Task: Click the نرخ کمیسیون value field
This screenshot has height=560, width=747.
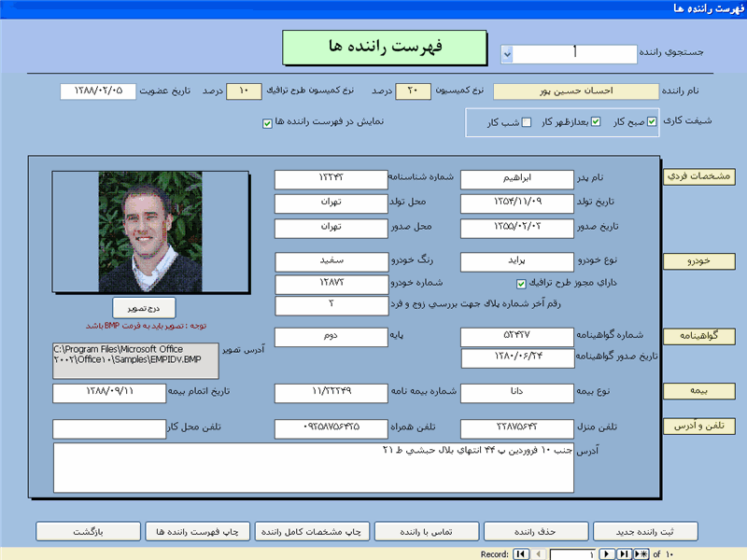Action: (413, 91)
